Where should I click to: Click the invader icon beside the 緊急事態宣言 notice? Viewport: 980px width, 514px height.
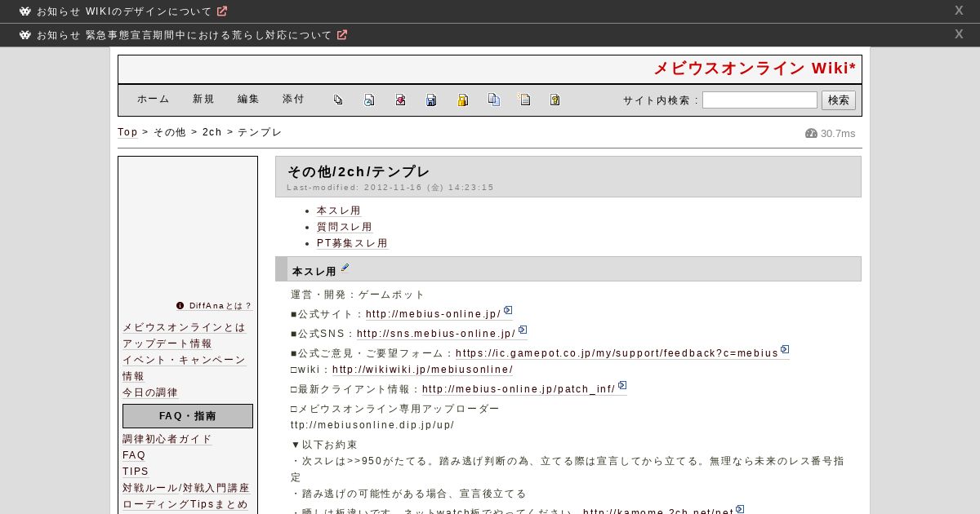coord(25,35)
